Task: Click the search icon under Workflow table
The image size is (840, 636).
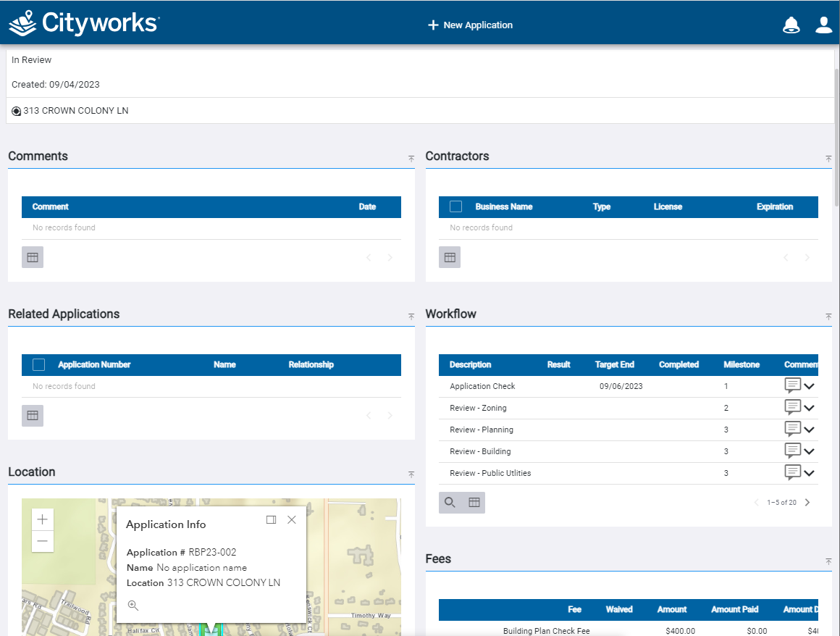Action: click(450, 503)
